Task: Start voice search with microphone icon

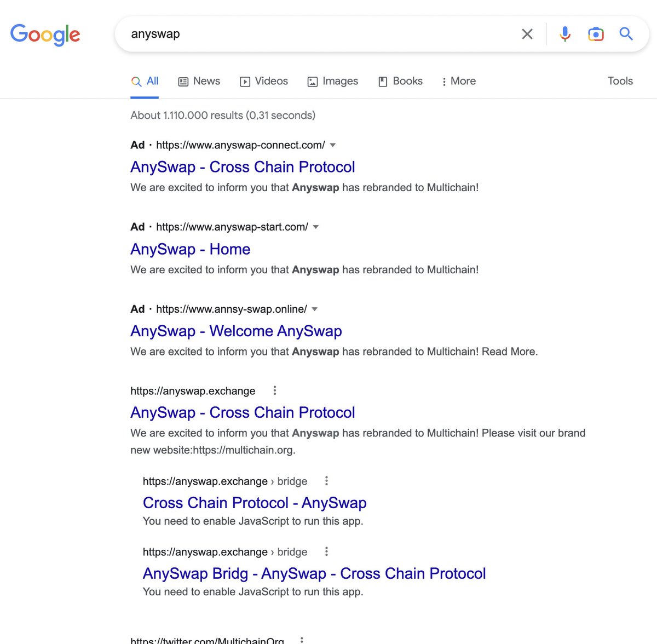Action: (565, 34)
